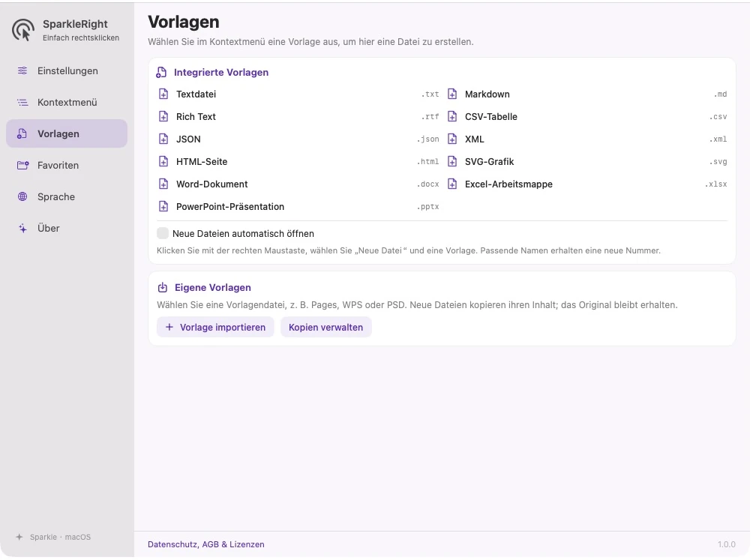Screen dimensions: 756x560
Task: Click the SVG-Grafik template name
Action: click(489, 161)
